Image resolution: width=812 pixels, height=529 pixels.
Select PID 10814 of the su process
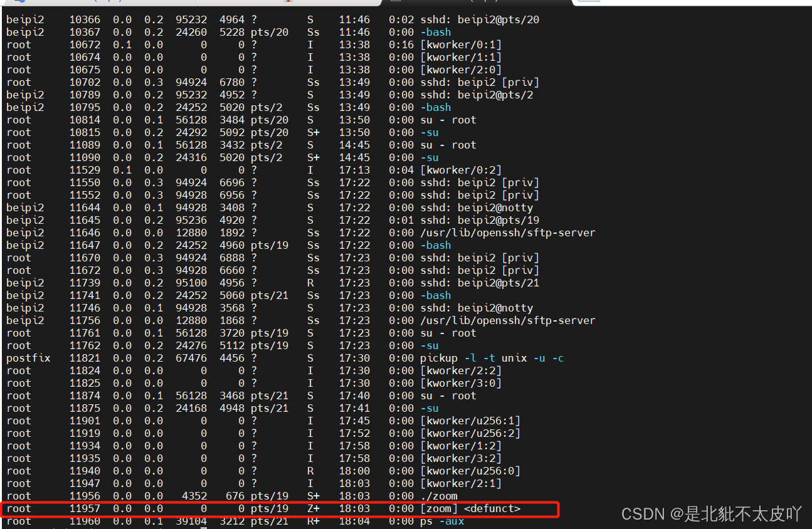click(x=85, y=120)
